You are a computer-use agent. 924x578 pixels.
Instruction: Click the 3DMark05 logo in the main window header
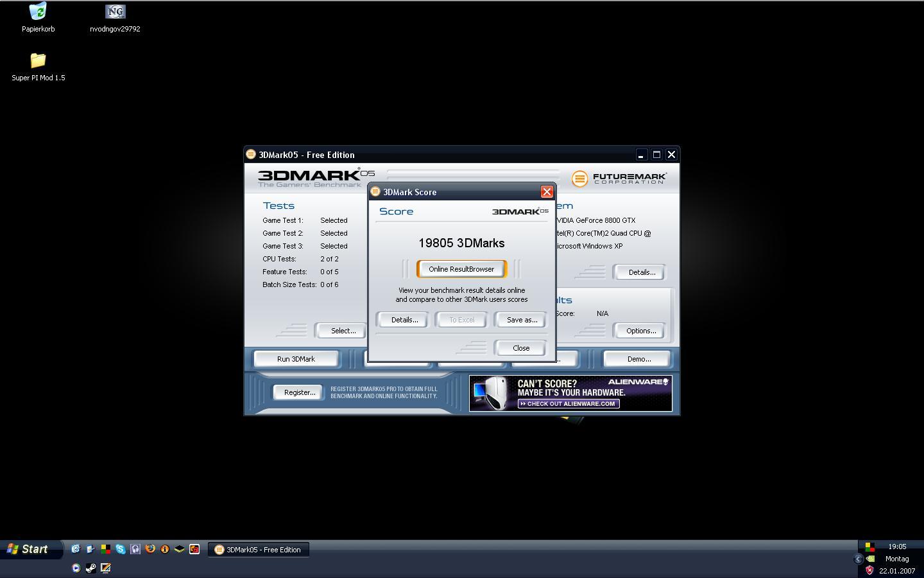coord(316,178)
